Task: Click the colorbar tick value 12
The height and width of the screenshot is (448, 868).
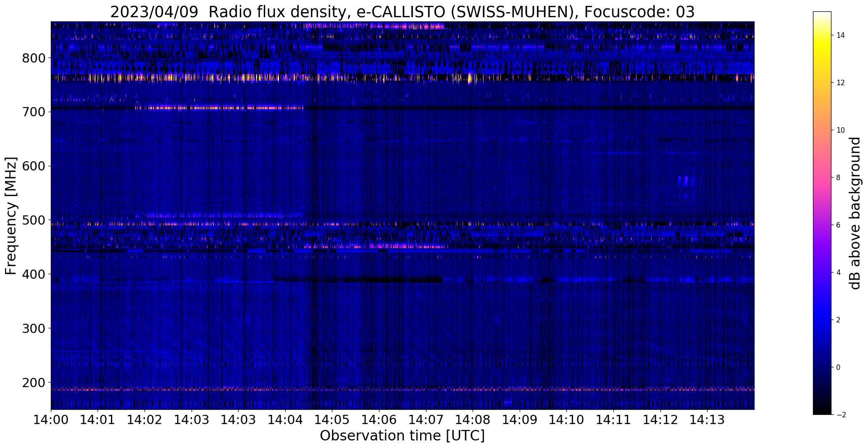Action: (x=840, y=83)
